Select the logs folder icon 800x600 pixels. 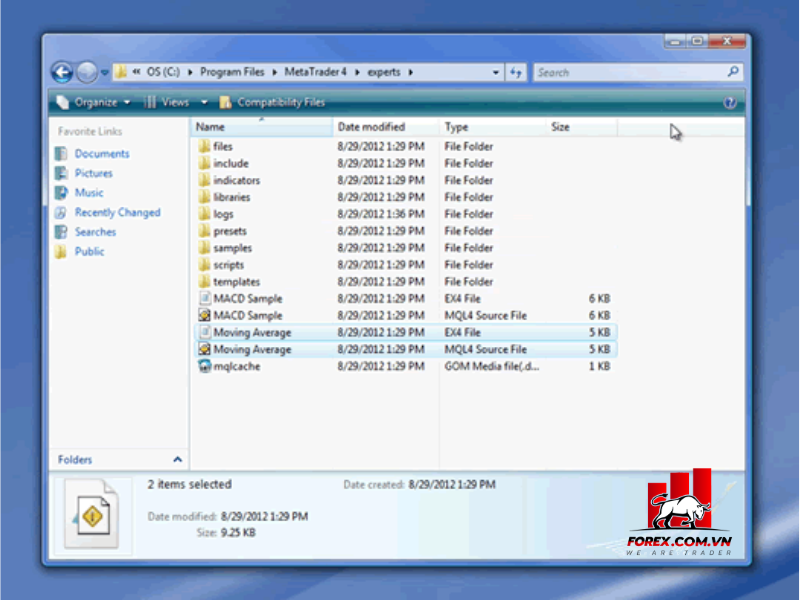(204, 214)
